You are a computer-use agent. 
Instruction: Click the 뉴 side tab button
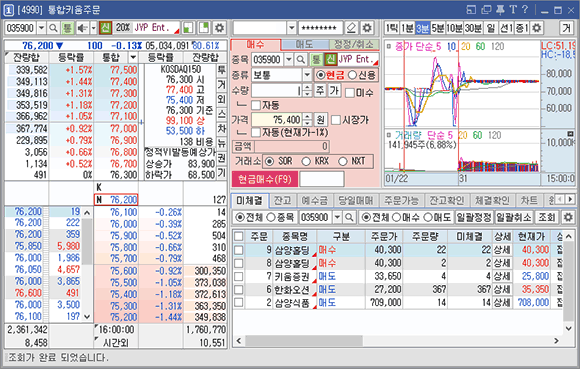[221, 143]
